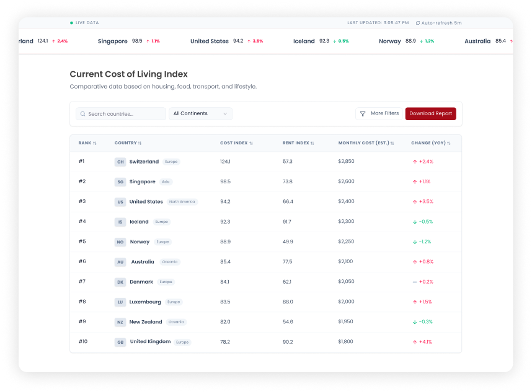The width and height of the screenshot is (532, 392).
Task: Click the green Live Data indicator dot
Action: tap(72, 22)
